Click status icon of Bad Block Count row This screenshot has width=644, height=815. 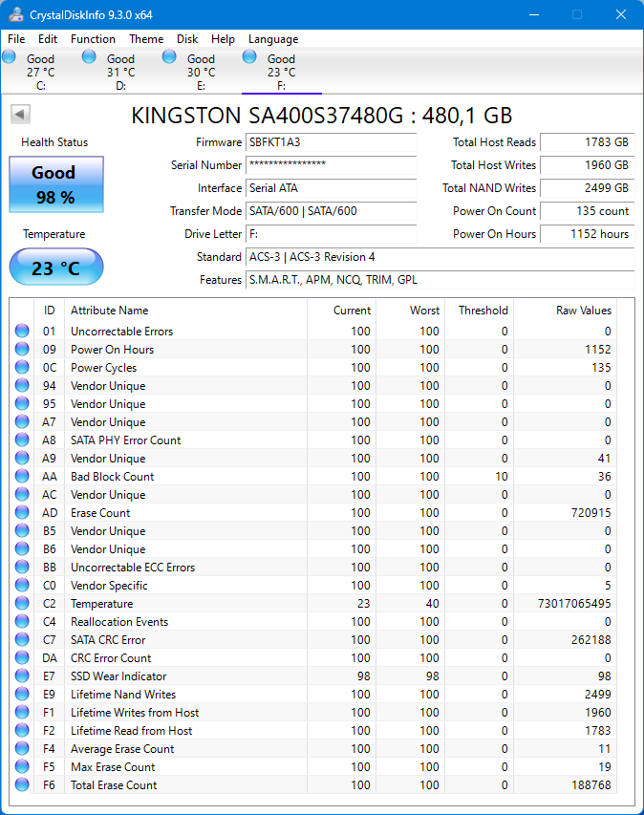22,476
